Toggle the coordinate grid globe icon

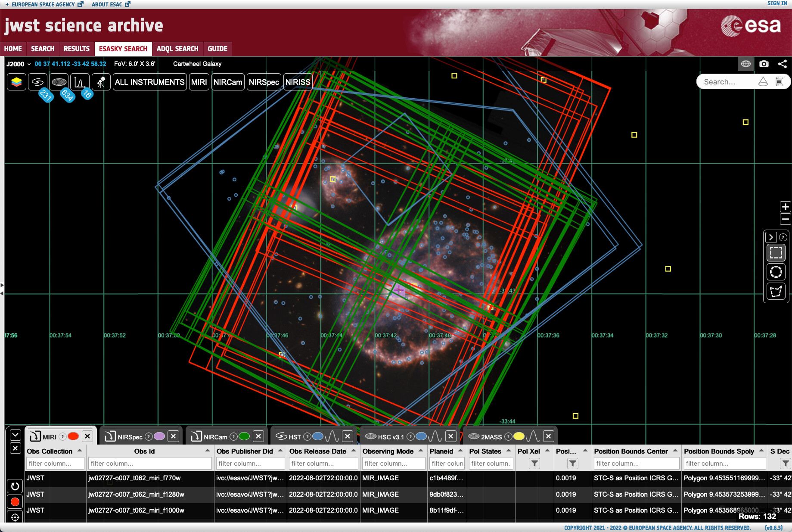(746, 64)
